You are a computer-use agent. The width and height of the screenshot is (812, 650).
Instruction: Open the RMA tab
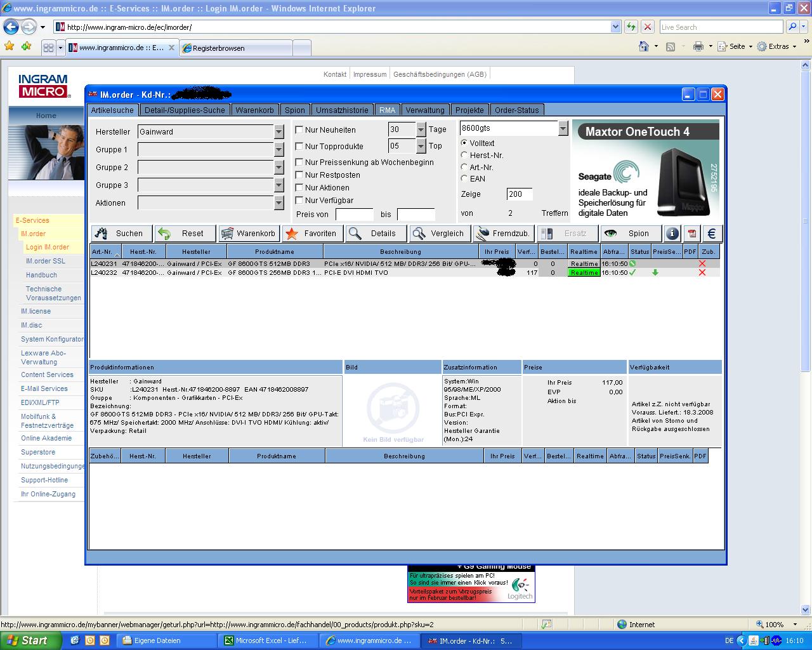(x=388, y=110)
